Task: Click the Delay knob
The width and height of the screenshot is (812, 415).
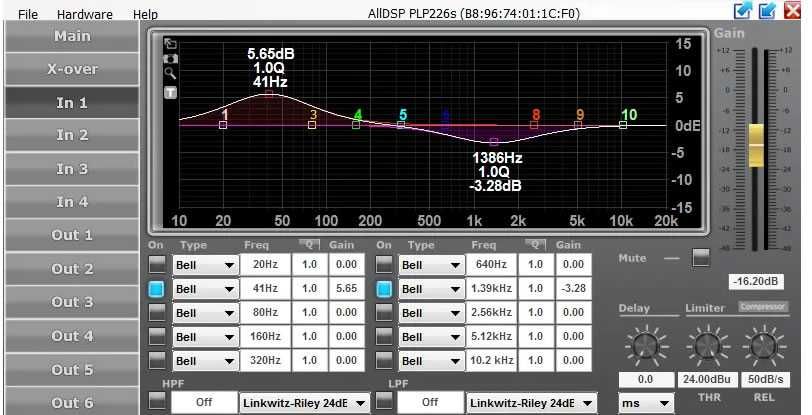Action: pyautogui.click(x=646, y=346)
